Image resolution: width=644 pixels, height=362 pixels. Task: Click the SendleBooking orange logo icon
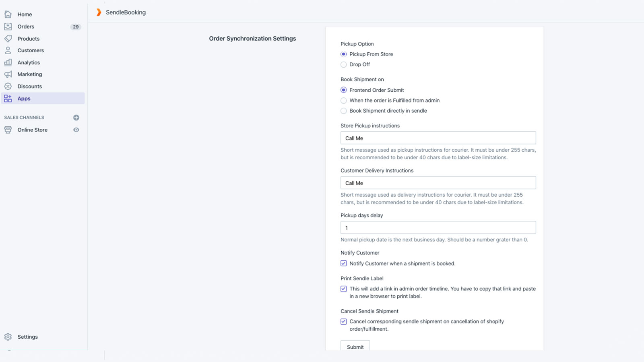coord(99,12)
